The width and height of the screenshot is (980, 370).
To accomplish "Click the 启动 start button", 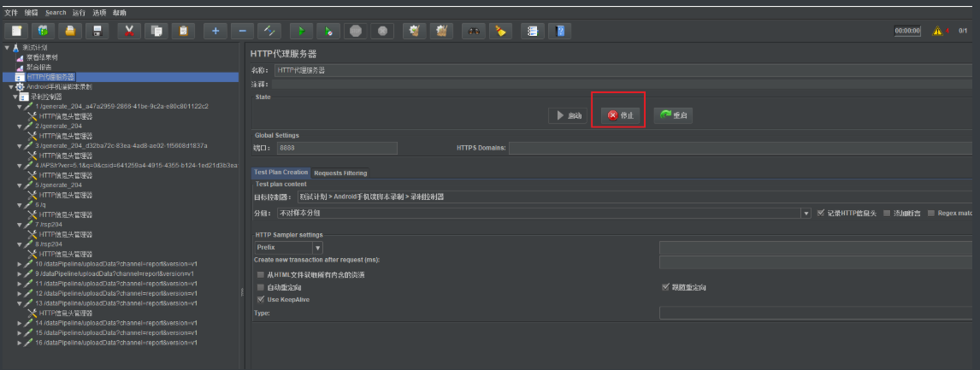I will pos(568,115).
